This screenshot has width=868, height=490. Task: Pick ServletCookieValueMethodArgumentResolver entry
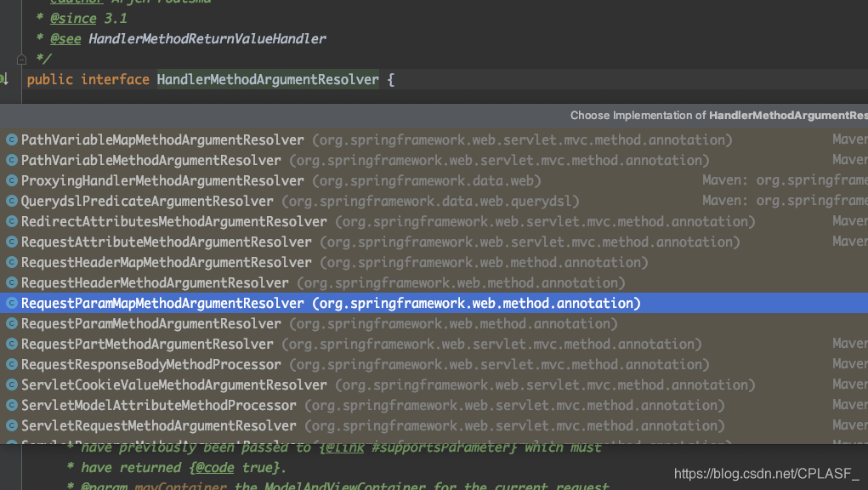(x=434, y=385)
